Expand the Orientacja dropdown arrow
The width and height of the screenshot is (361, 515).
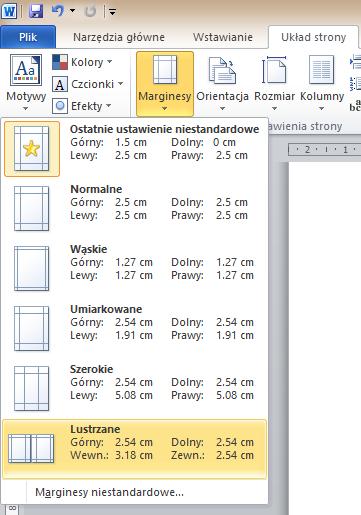[x=222, y=109]
